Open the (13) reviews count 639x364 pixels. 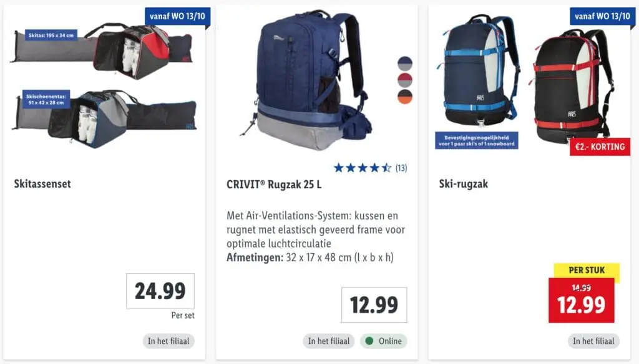pyautogui.click(x=401, y=168)
